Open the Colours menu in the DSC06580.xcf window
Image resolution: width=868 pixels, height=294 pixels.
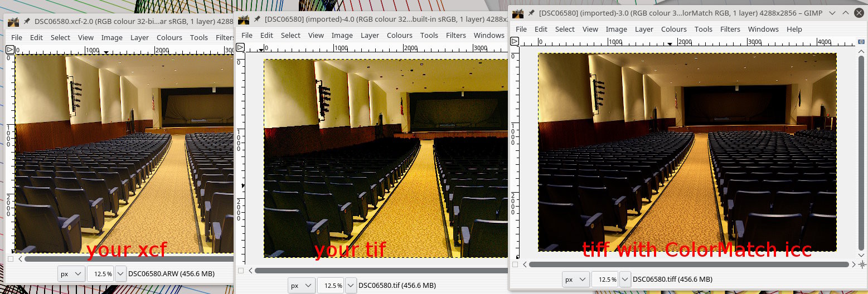169,37
